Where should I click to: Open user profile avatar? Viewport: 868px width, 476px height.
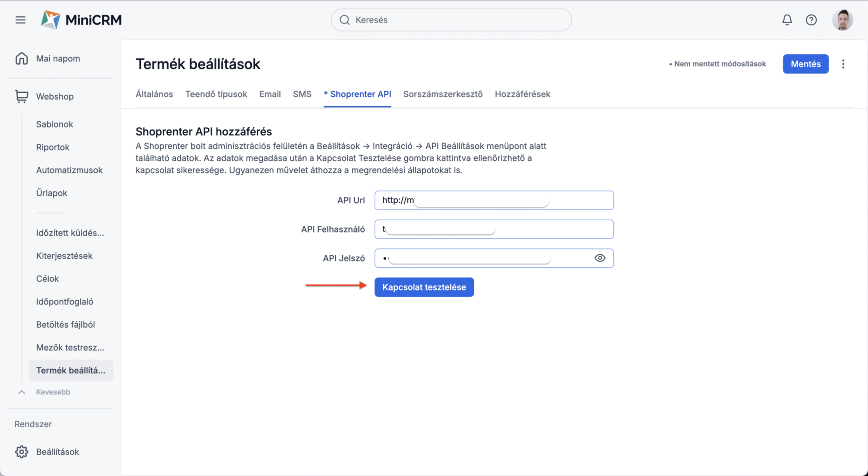click(842, 20)
